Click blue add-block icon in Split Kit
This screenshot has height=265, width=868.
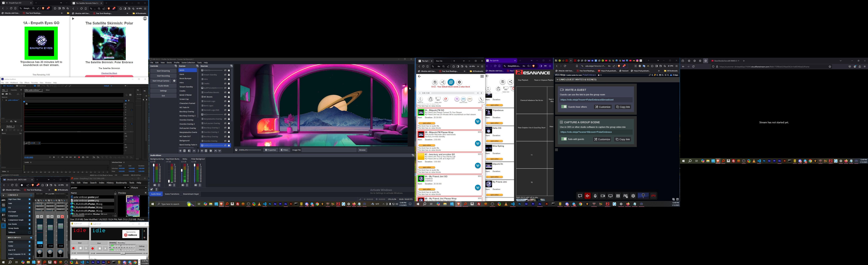451,82
